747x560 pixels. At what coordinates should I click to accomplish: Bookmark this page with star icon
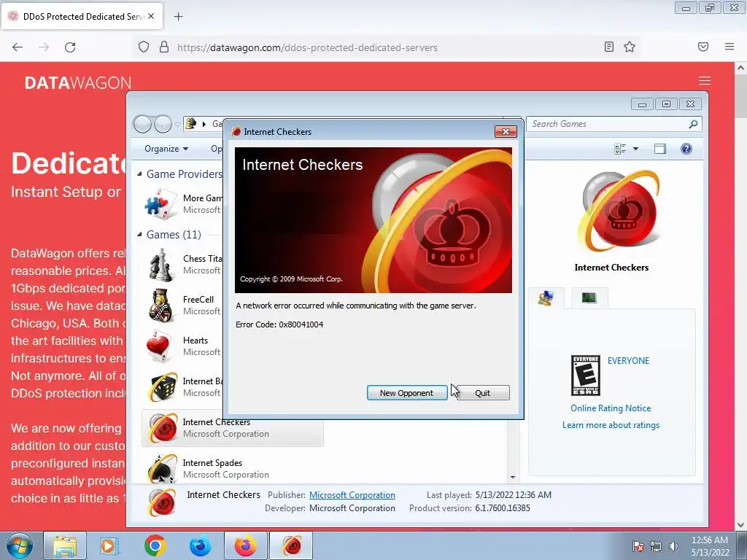(x=630, y=47)
